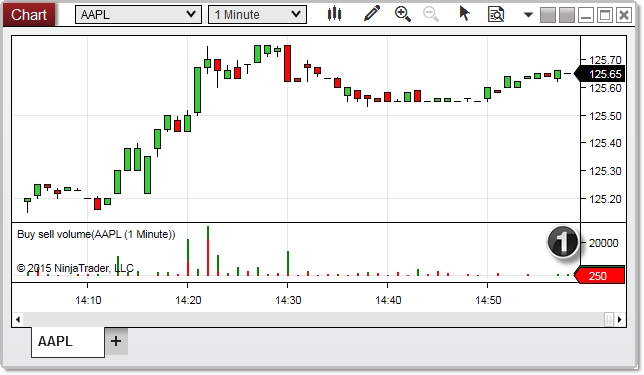Viewport: 644px width, 375px height.
Task: Select the pencil drawing tools icon
Action: tap(372, 14)
